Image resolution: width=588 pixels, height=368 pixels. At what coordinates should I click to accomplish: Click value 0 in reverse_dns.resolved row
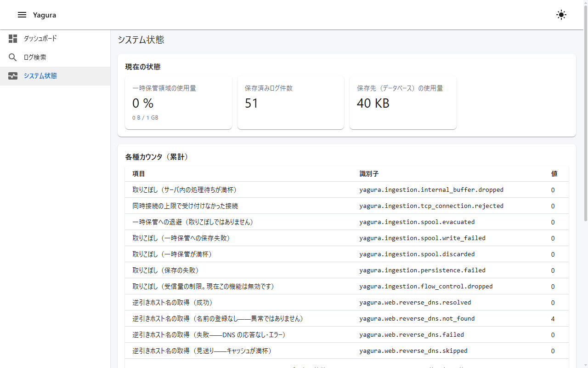[553, 302]
